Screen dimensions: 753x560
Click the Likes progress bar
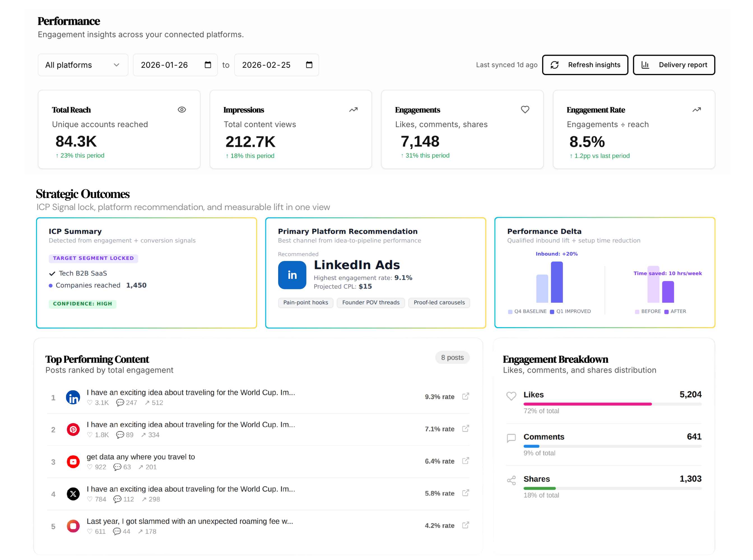pos(612,404)
